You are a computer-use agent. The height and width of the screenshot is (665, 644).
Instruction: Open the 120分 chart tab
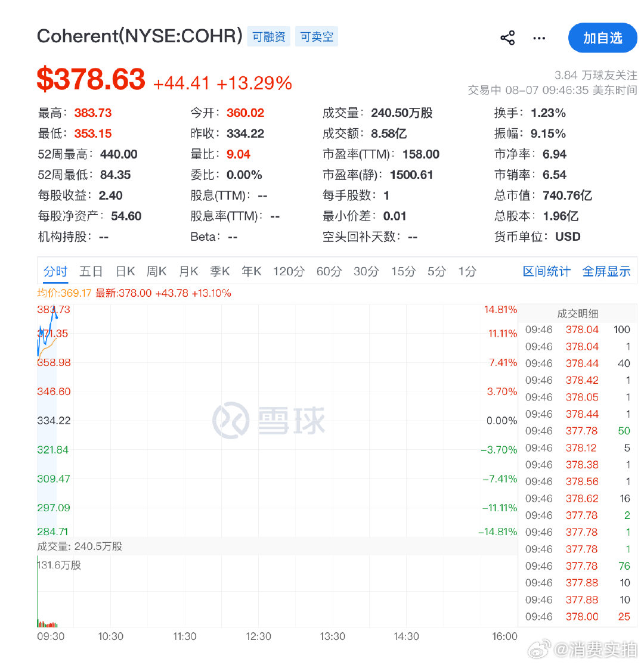(289, 272)
